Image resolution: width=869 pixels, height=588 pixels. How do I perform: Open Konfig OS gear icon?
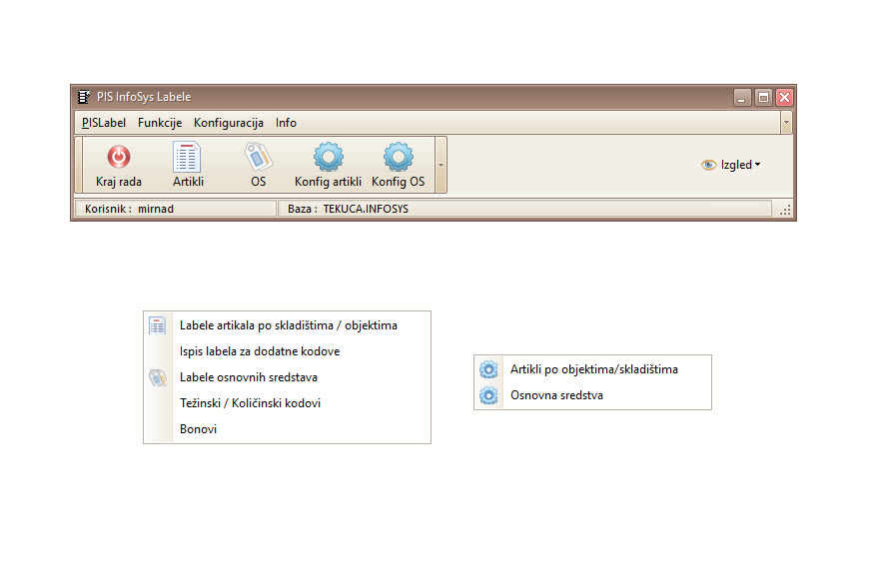[398, 157]
